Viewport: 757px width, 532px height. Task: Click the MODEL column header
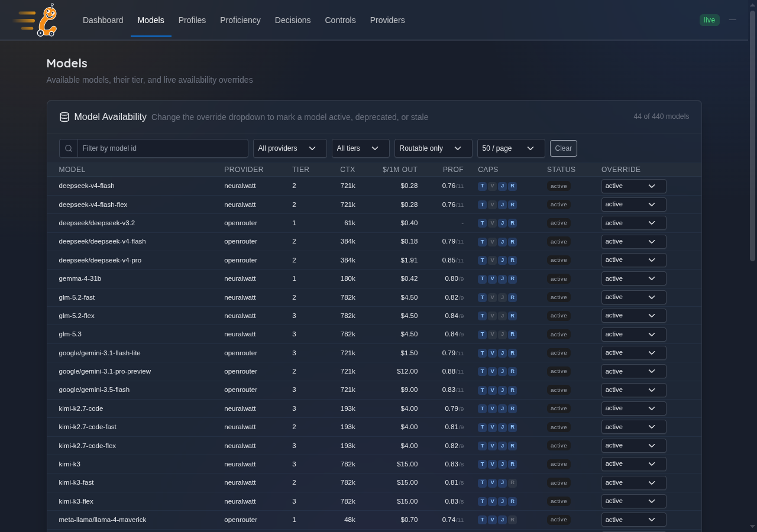(x=72, y=170)
